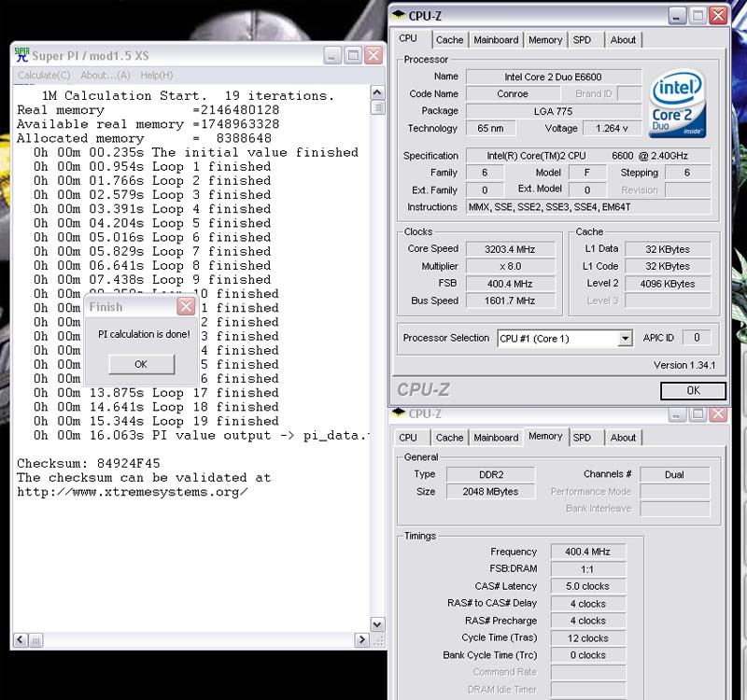Open the Help(H) menu
The width and height of the screenshot is (747, 700).
click(x=157, y=76)
